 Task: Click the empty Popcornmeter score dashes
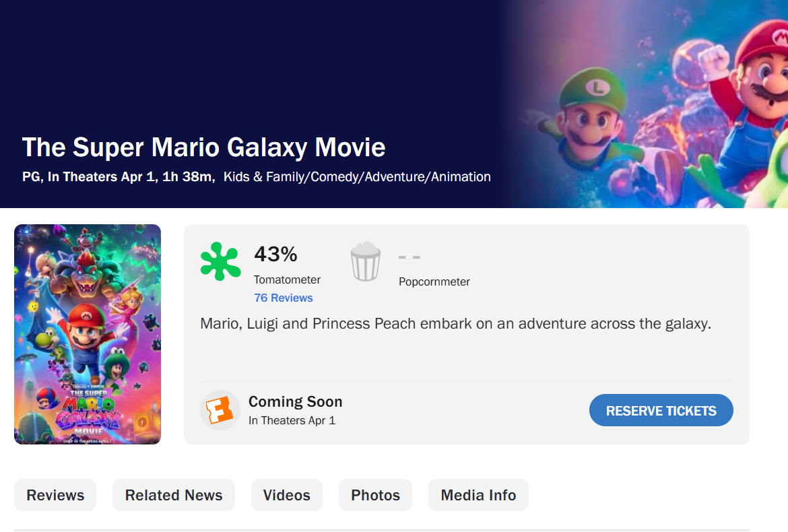click(409, 257)
